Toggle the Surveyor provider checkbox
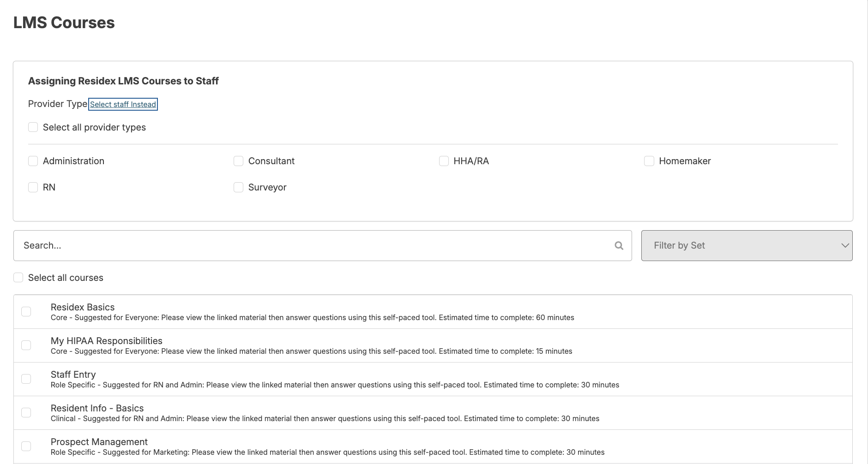 (238, 187)
